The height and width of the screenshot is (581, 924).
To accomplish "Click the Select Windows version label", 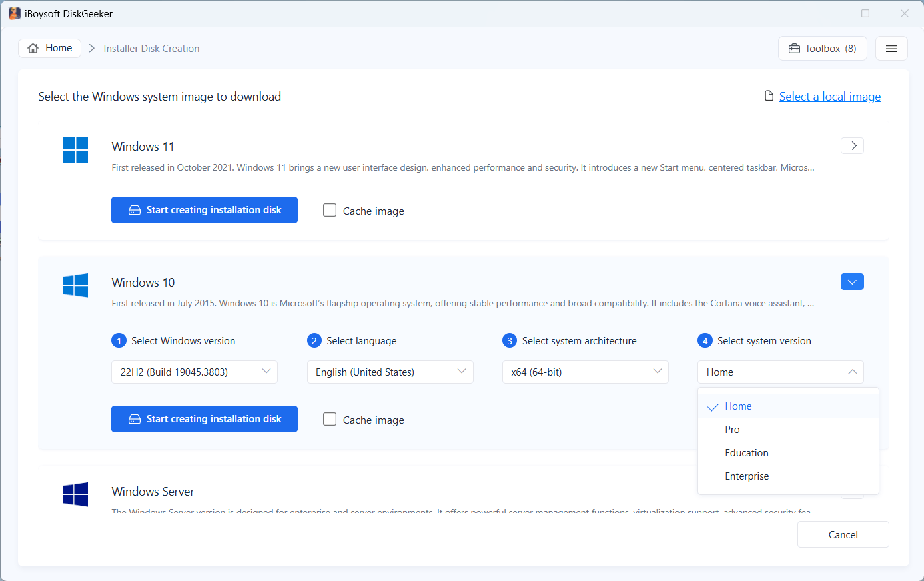I will tap(183, 341).
